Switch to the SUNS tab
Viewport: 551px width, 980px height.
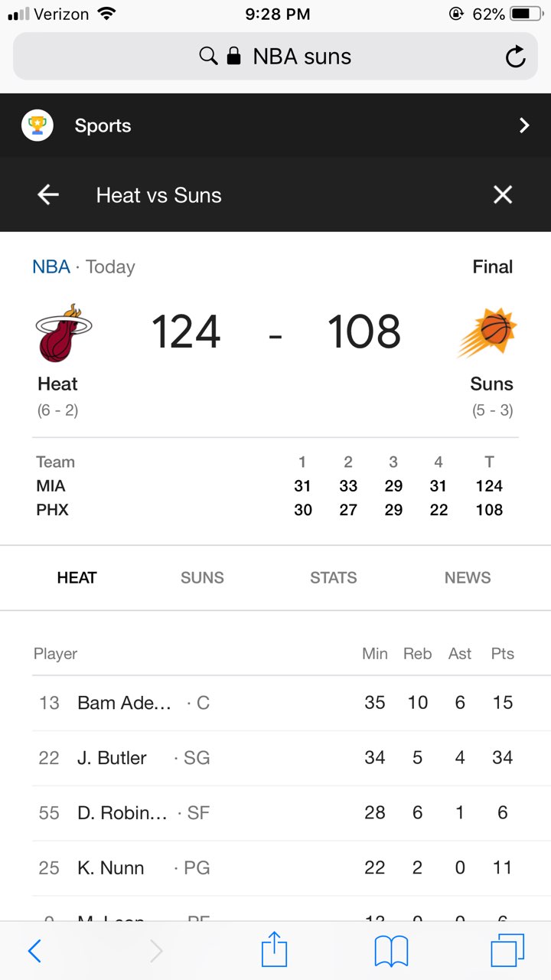202,578
